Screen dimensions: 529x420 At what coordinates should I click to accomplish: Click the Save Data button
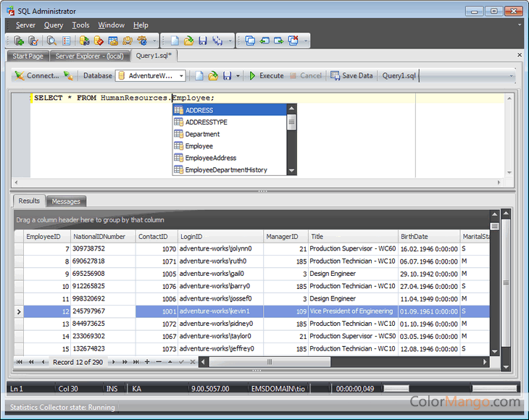[x=352, y=76]
